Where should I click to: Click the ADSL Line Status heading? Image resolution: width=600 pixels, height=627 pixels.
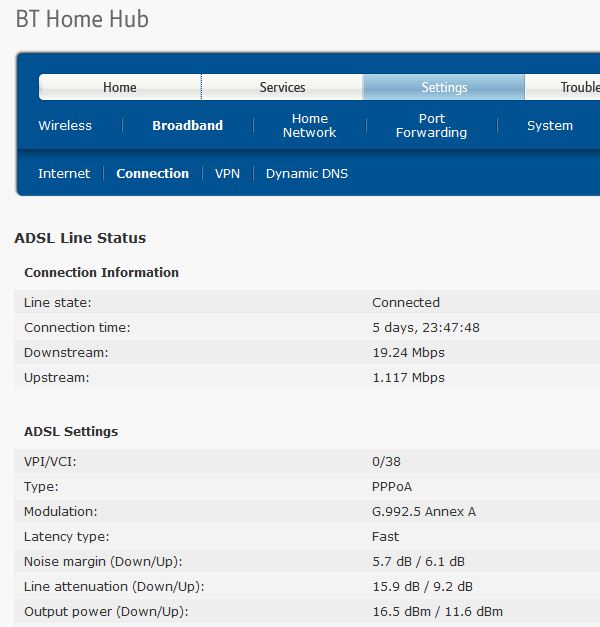tap(80, 238)
